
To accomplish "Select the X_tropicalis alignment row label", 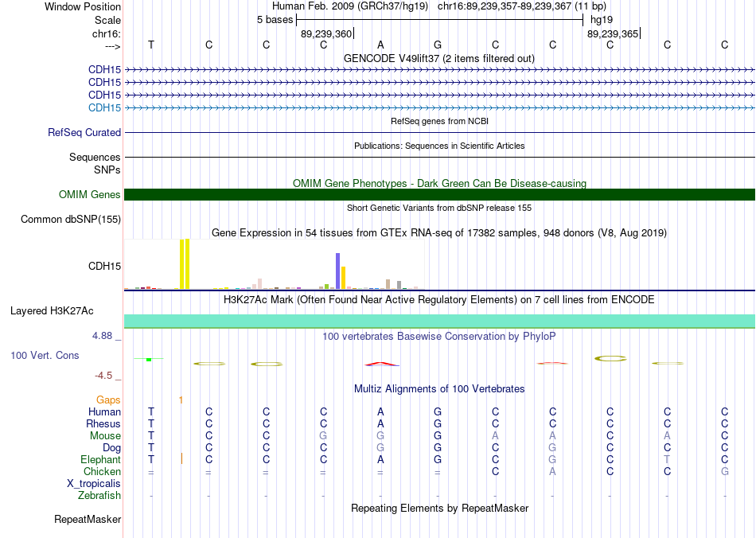I will (94, 484).
